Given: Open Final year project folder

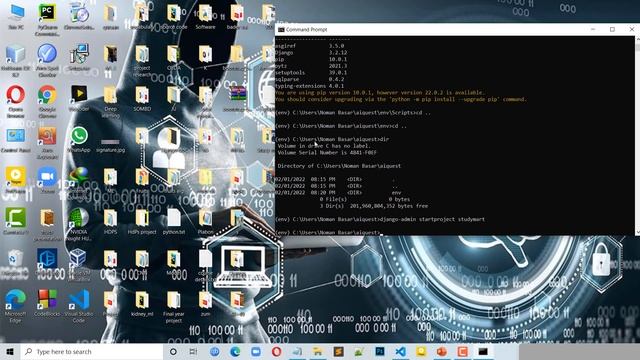Looking at the screenshot, I should click(174, 306).
